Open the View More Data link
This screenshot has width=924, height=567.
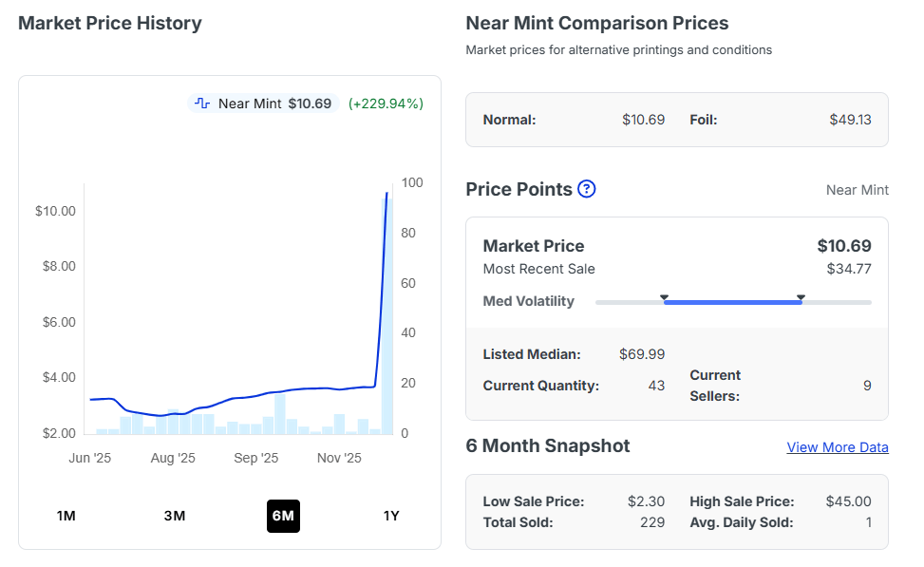838,447
